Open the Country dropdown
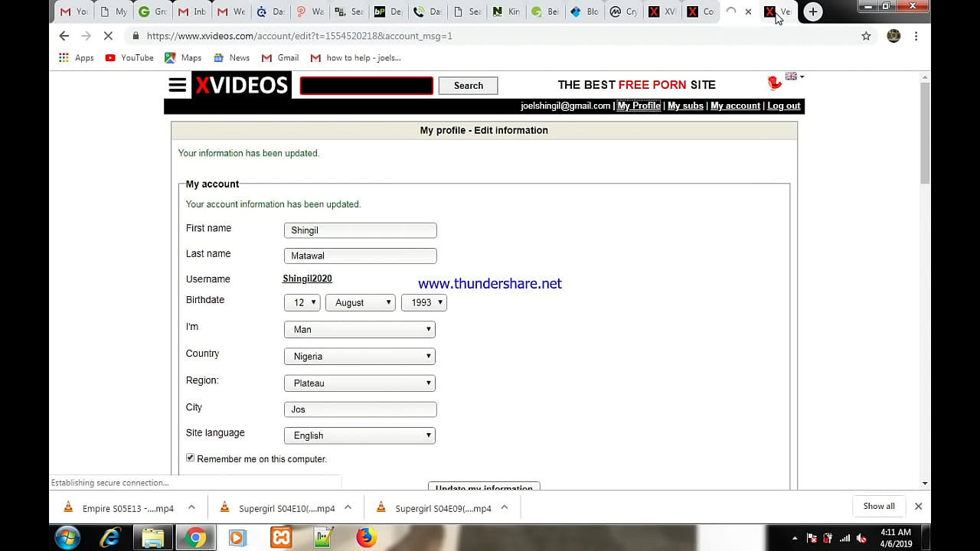Image resolution: width=980 pixels, height=551 pixels. 359,356
